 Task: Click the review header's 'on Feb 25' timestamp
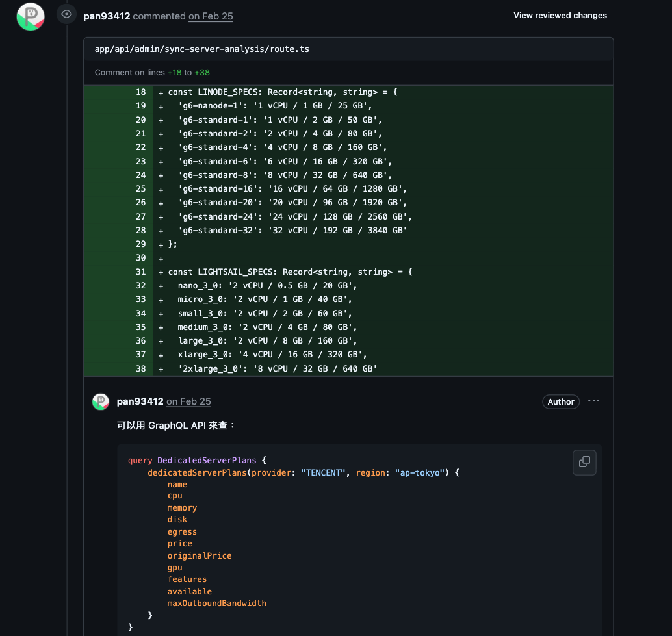pos(211,16)
